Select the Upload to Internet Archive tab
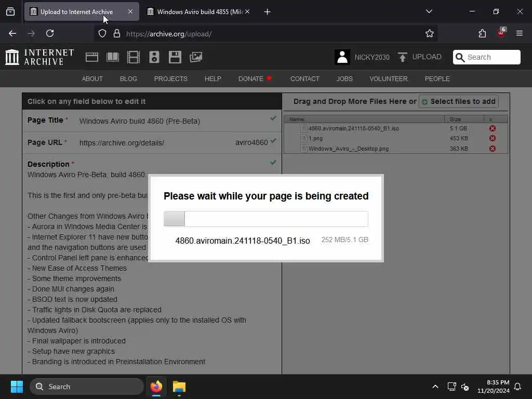Screen dimensions: 532x399 point(82,12)
